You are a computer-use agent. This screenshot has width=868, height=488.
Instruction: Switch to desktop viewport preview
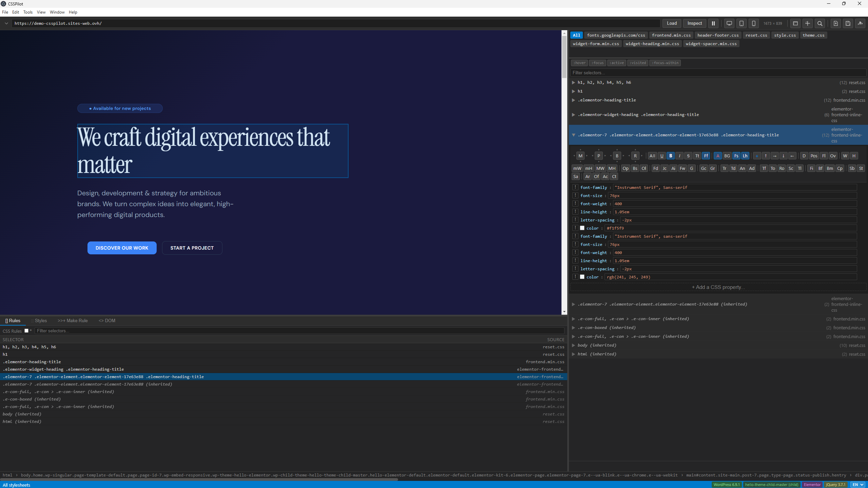(x=729, y=23)
